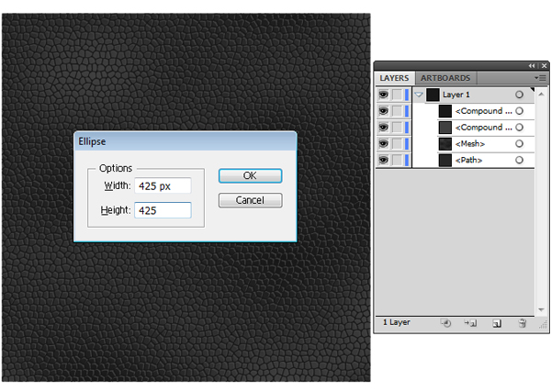Click OK in the Ellipse dialog
The height and width of the screenshot is (392, 551).
tap(250, 175)
